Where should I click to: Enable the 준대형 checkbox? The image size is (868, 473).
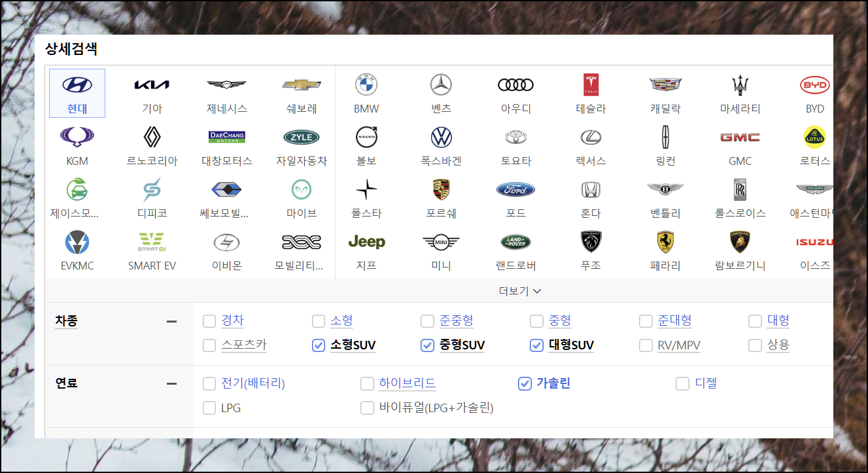point(646,321)
